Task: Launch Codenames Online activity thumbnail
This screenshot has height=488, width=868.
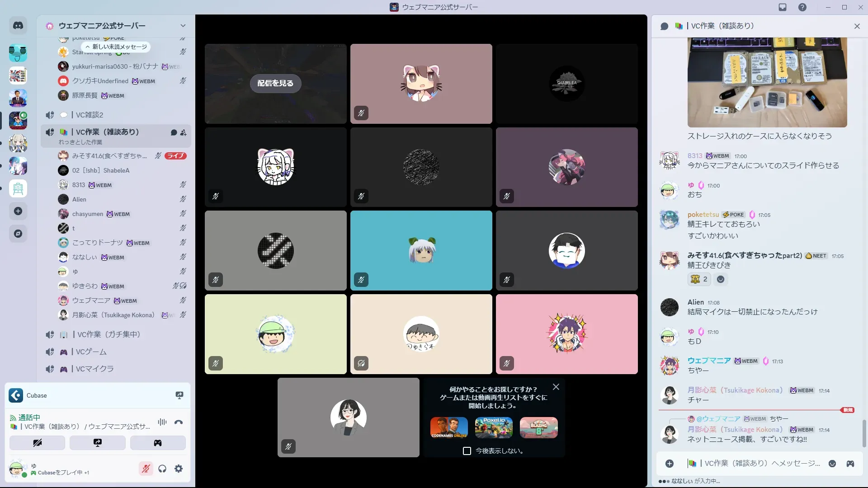Action: pos(449,427)
